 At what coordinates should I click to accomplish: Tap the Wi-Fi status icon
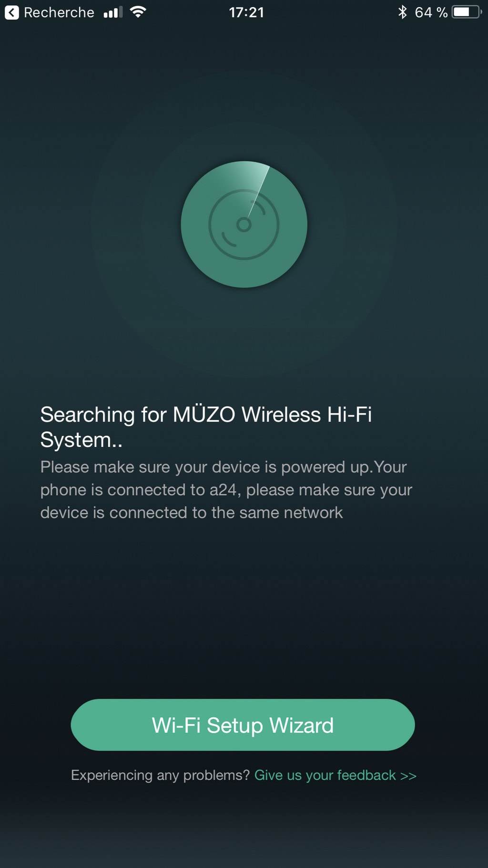coord(138,12)
